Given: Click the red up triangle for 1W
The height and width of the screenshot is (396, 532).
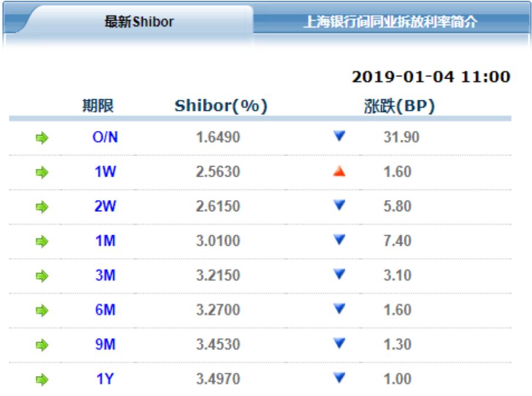Looking at the screenshot, I should 339,171.
